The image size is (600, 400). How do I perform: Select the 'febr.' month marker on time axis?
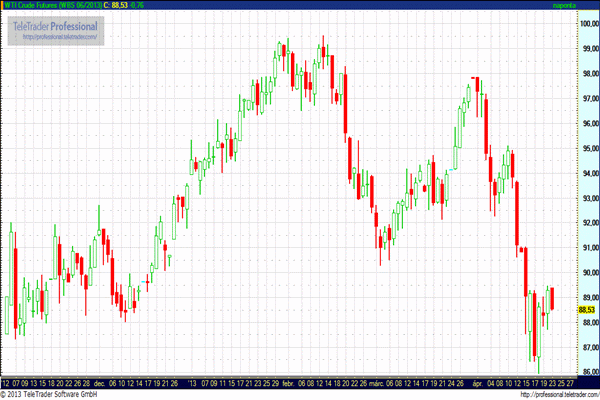(287, 382)
